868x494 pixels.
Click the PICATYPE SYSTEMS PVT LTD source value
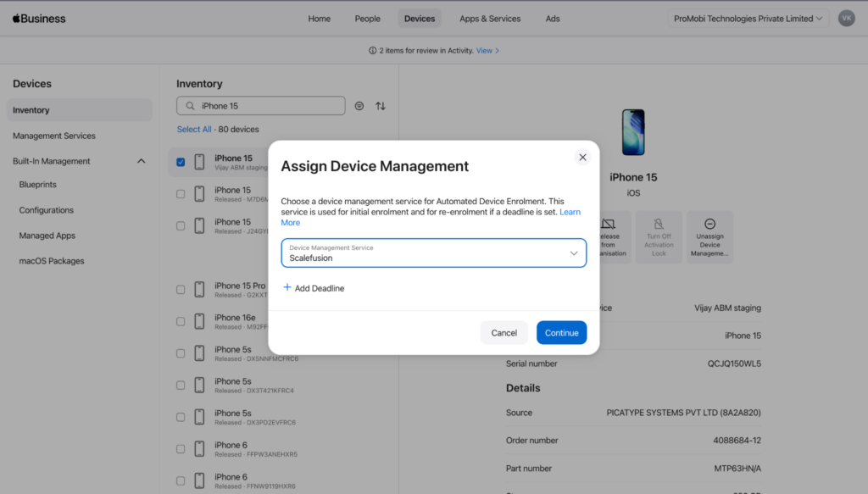point(684,413)
